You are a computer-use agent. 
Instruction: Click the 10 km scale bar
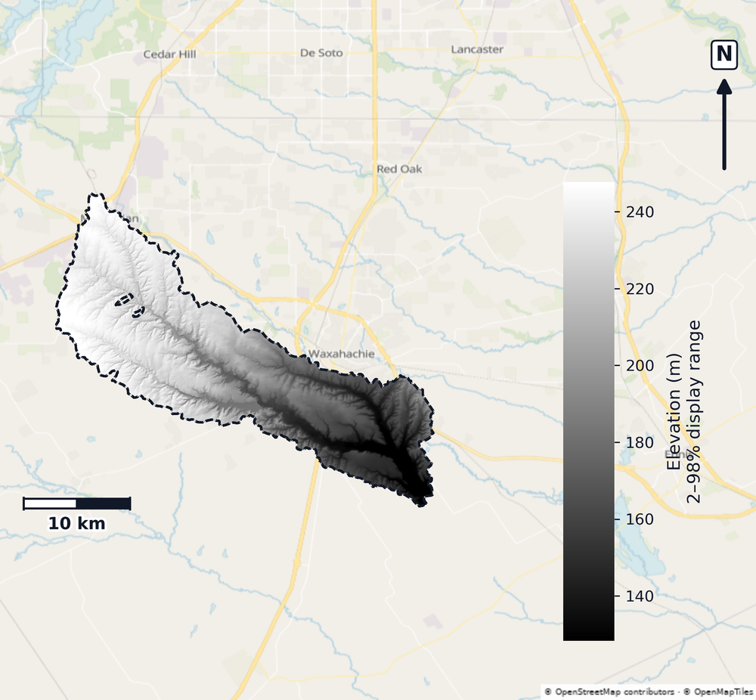[x=77, y=503]
